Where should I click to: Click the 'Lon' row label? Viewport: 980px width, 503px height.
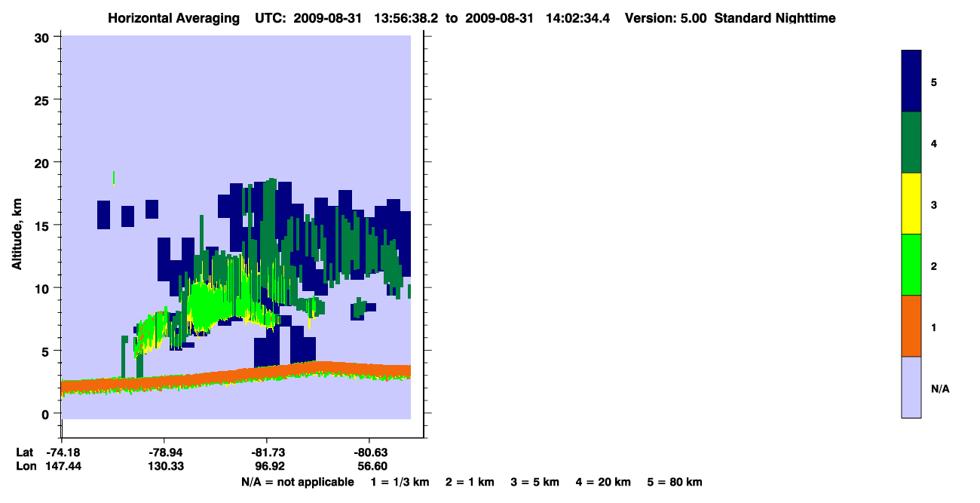tap(26, 467)
